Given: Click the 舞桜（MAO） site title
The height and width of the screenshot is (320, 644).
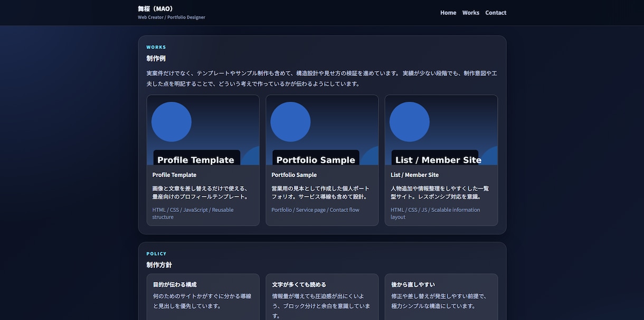Looking at the screenshot, I should 156,9.
